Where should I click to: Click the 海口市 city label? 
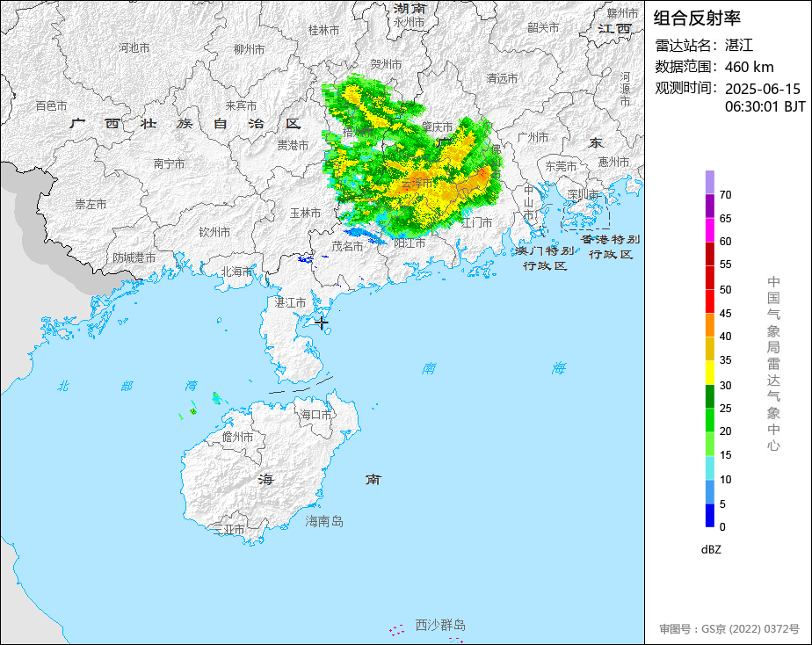(x=315, y=415)
